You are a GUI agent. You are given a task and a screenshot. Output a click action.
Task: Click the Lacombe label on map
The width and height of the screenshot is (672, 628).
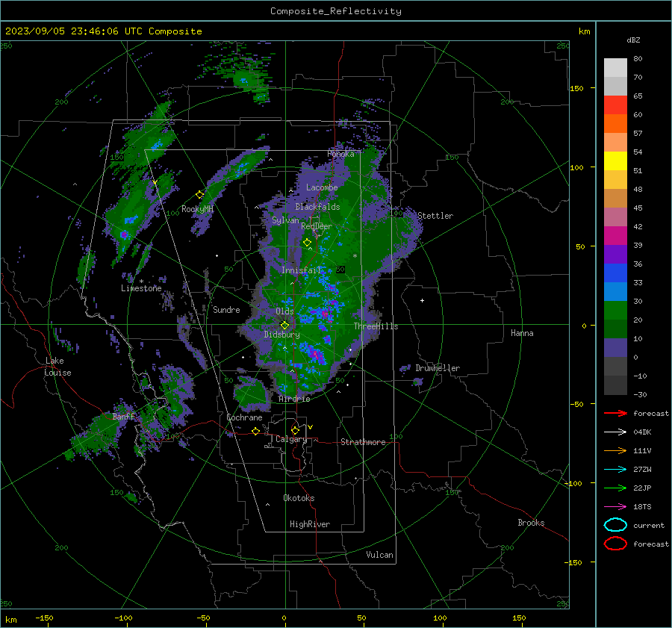tap(322, 187)
